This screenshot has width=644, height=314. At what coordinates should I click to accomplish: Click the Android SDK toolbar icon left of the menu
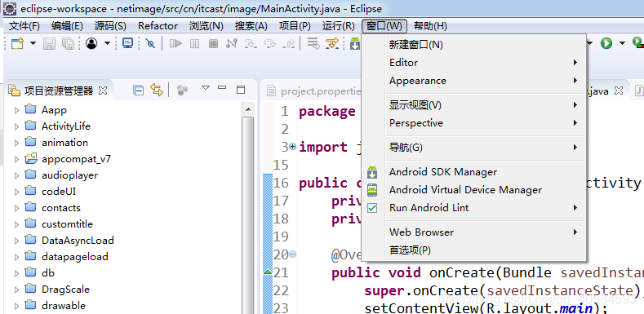[355, 43]
